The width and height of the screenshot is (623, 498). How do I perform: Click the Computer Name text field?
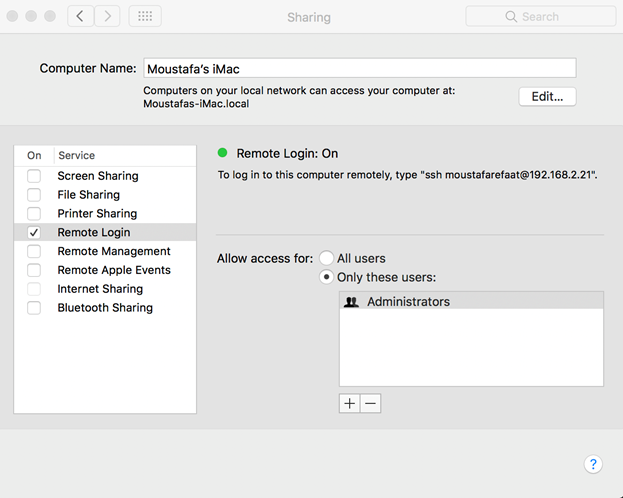360,68
